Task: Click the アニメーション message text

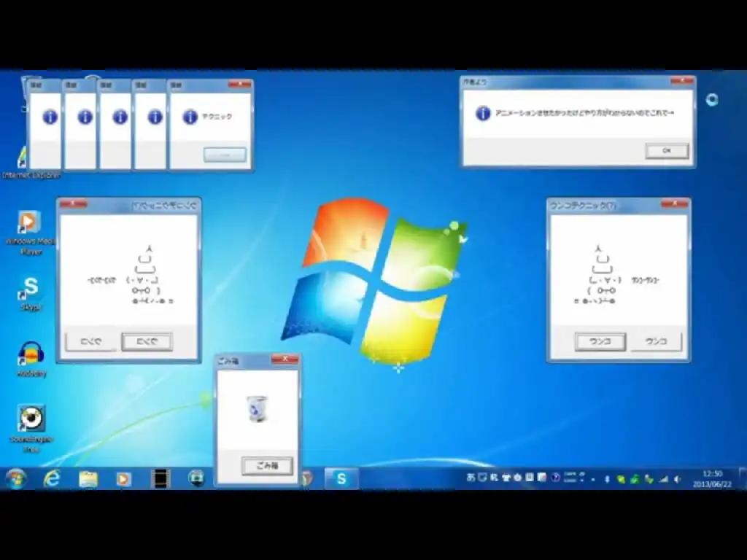Action: point(584,113)
